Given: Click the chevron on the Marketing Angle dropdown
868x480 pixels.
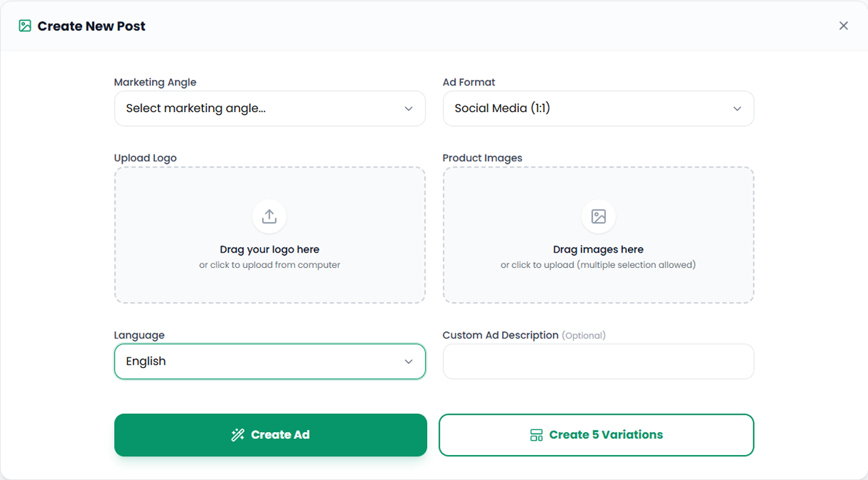Looking at the screenshot, I should point(410,109).
